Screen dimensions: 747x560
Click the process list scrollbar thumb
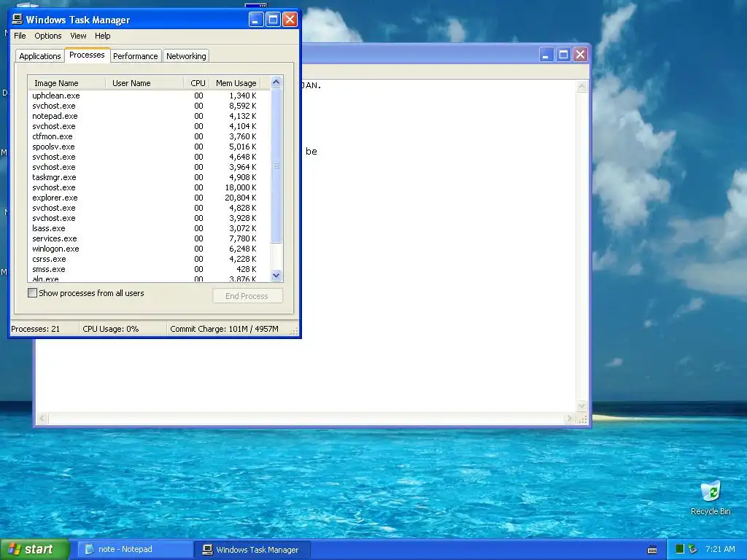276,166
